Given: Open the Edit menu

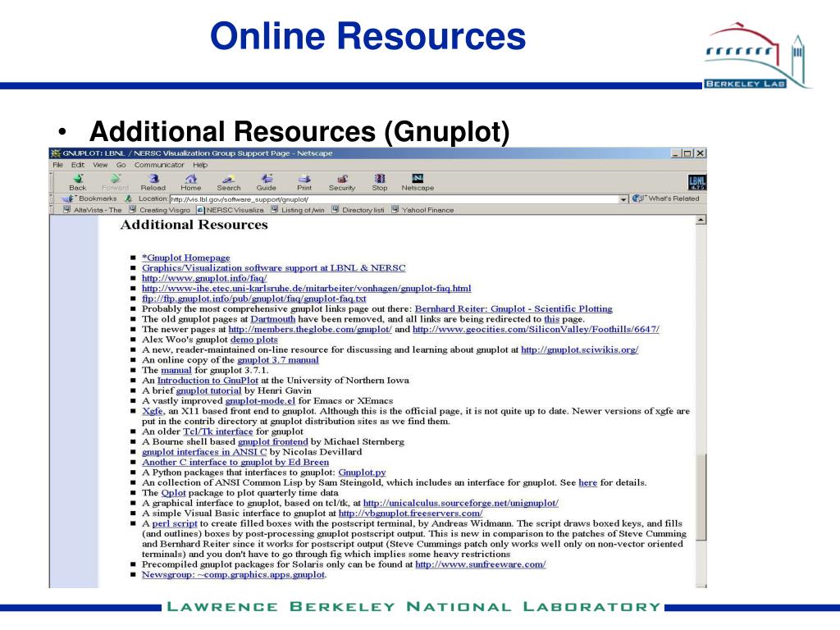Looking at the screenshot, I should [78, 165].
